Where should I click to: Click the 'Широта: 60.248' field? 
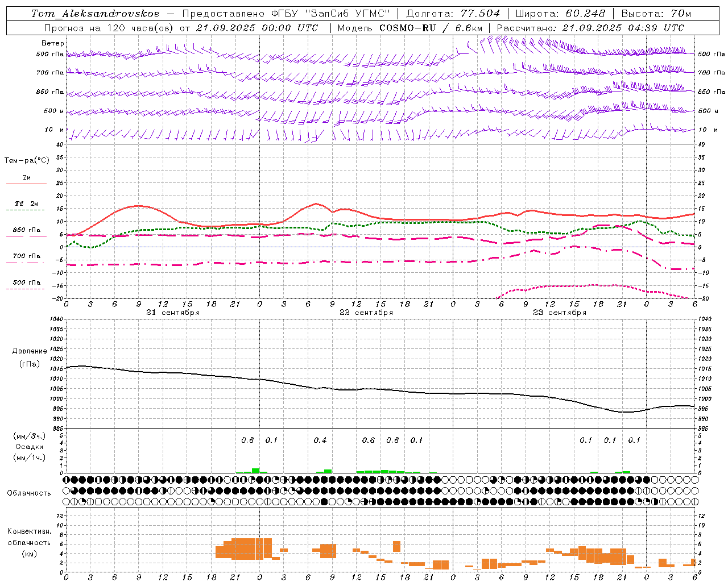click(560, 14)
